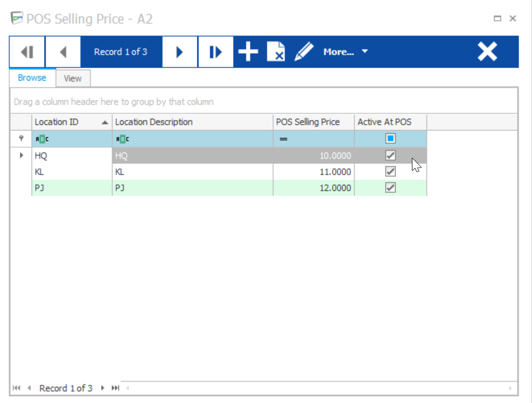The height and width of the screenshot is (403, 532).
Task: Select KL in Location ID column
Action: pos(72,172)
